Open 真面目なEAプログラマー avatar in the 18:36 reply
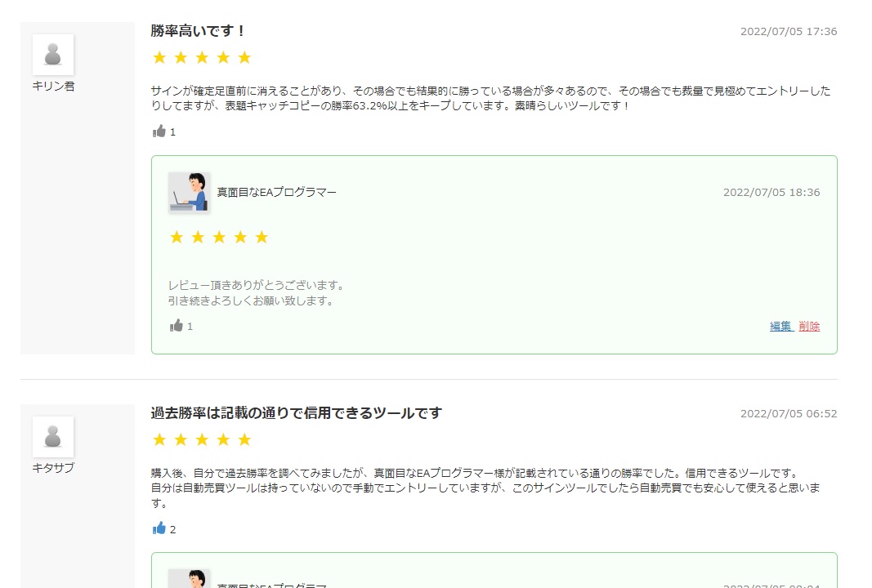This screenshot has width=872, height=588. tap(189, 193)
